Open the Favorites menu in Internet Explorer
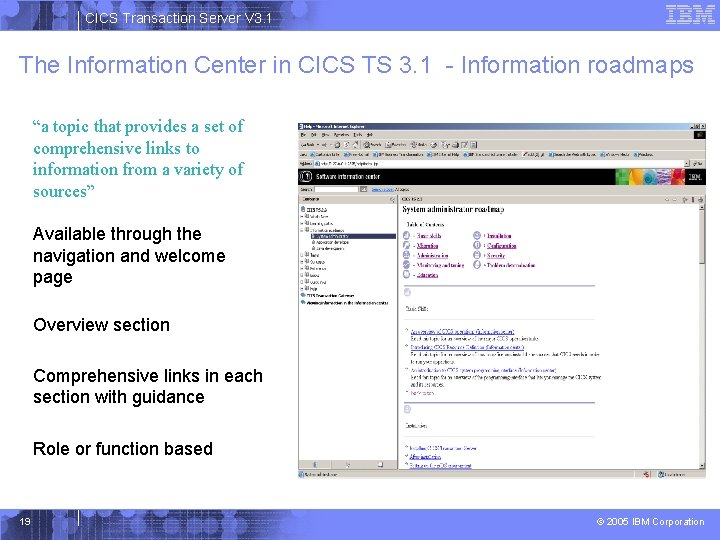Viewport: 720px width, 540px height. [341, 135]
